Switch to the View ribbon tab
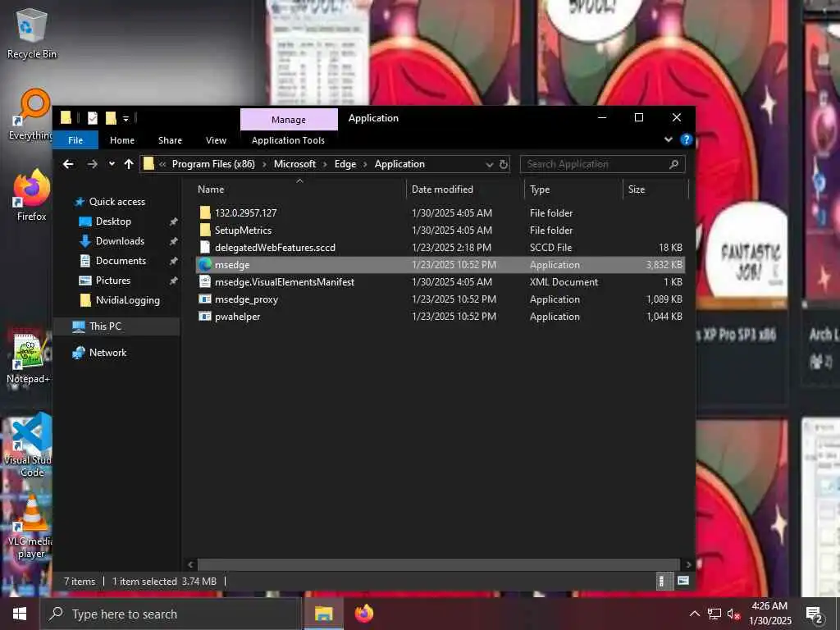Viewport: 840px width, 630px height. tap(216, 140)
